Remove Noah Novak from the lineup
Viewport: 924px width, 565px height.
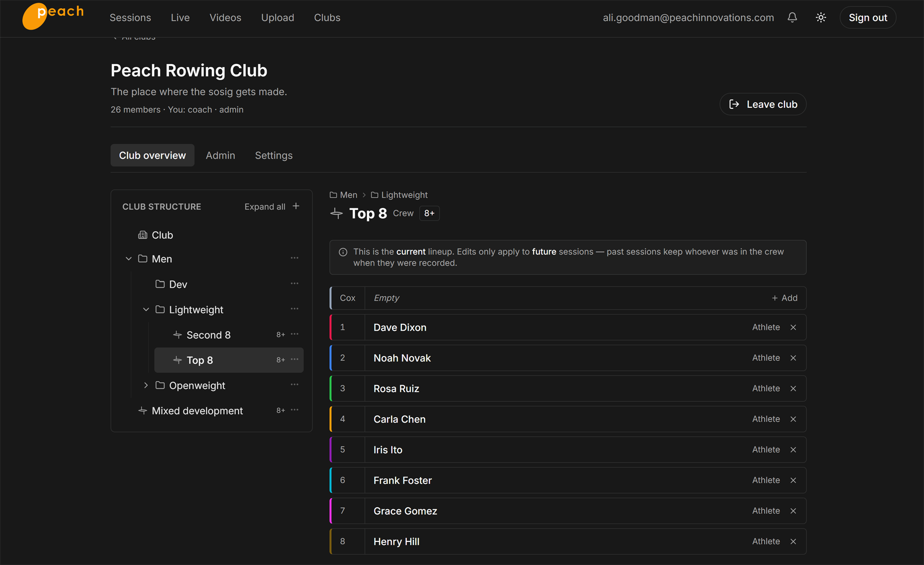point(793,358)
